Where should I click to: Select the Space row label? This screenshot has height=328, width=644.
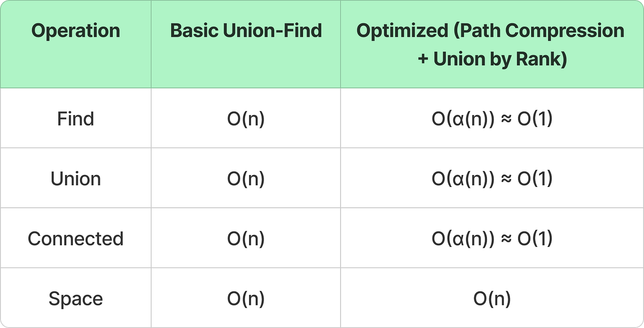tap(76, 299)
